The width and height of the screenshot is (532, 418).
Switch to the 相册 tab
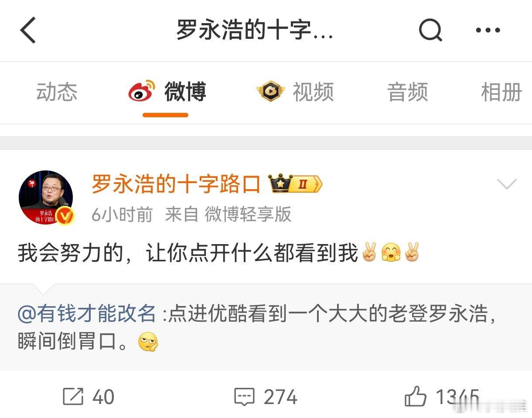(x=502, y=92)
